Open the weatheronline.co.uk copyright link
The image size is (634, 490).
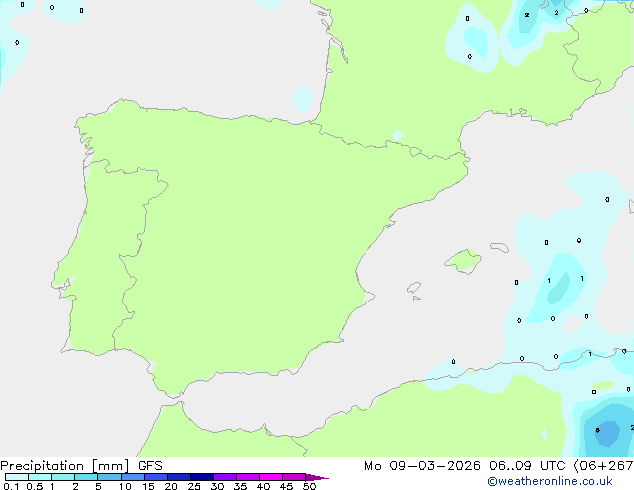tap(549, 481)
